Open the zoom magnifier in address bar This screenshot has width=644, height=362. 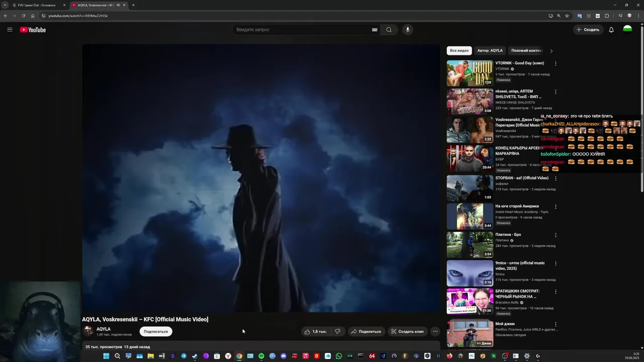558,16
